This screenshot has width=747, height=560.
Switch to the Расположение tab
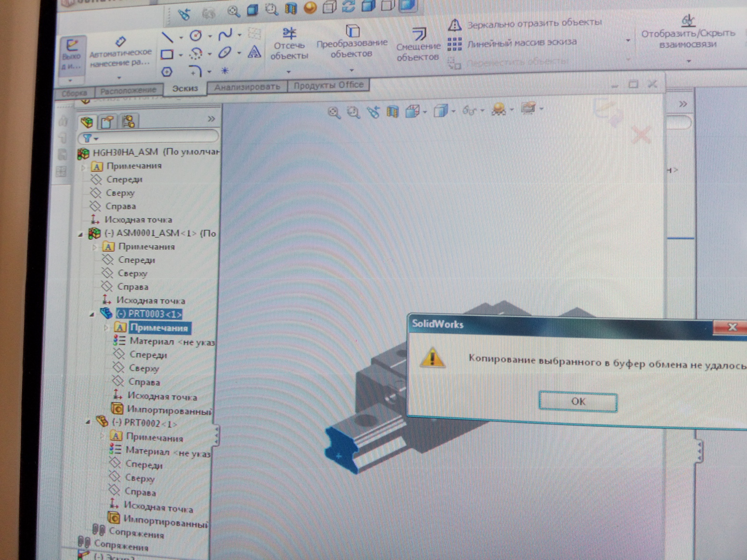pos(128,91)
